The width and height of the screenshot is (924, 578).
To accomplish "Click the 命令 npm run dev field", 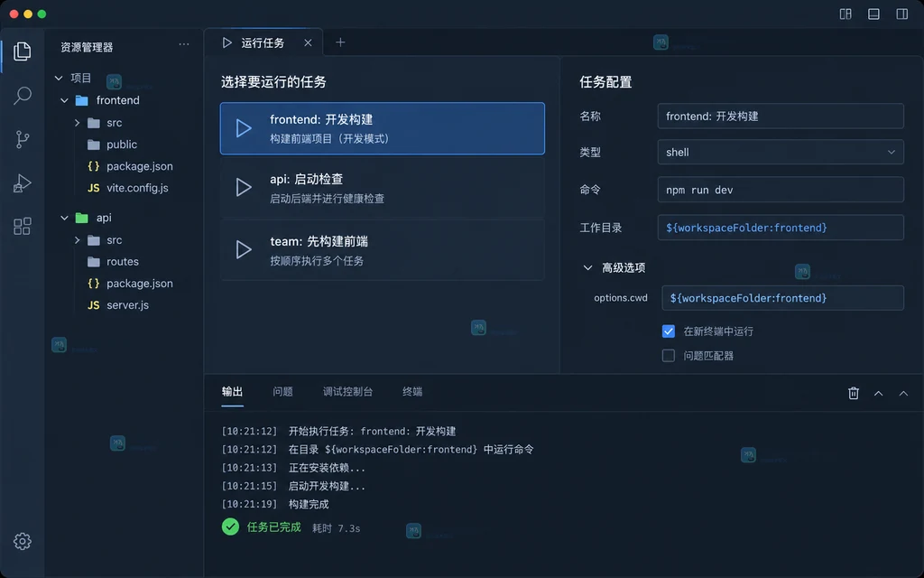I will coord(781,190).
